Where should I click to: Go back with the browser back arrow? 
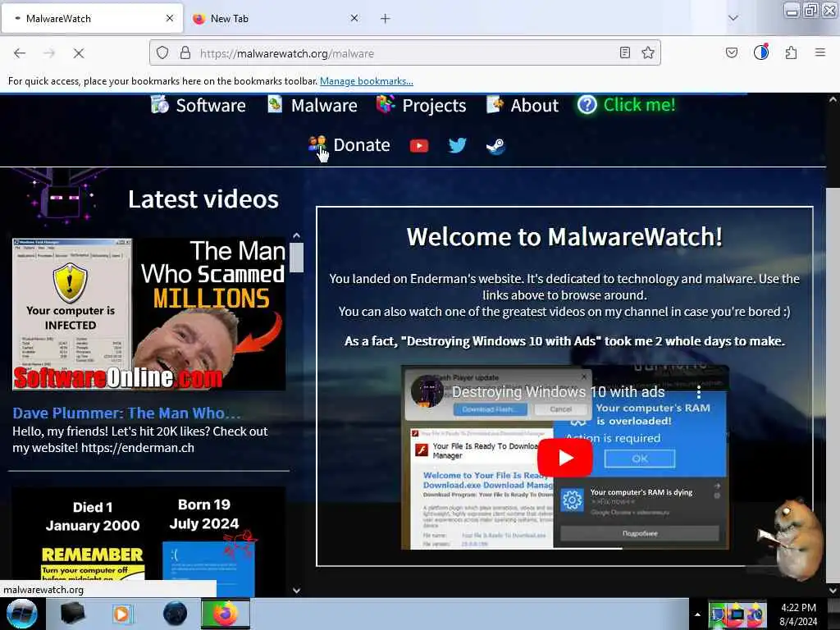[20, 53]
